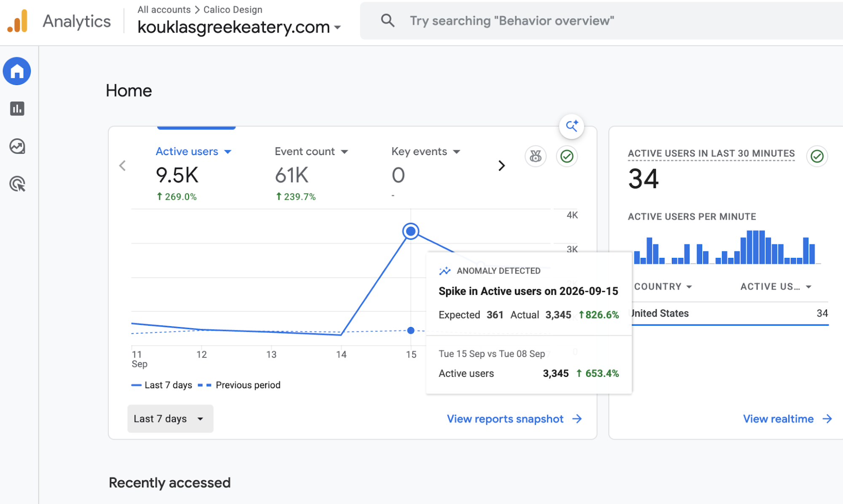Click the Active users in last 30 minutes heading
The height and width of the screenshot is (504, 843).
point(711,153)
